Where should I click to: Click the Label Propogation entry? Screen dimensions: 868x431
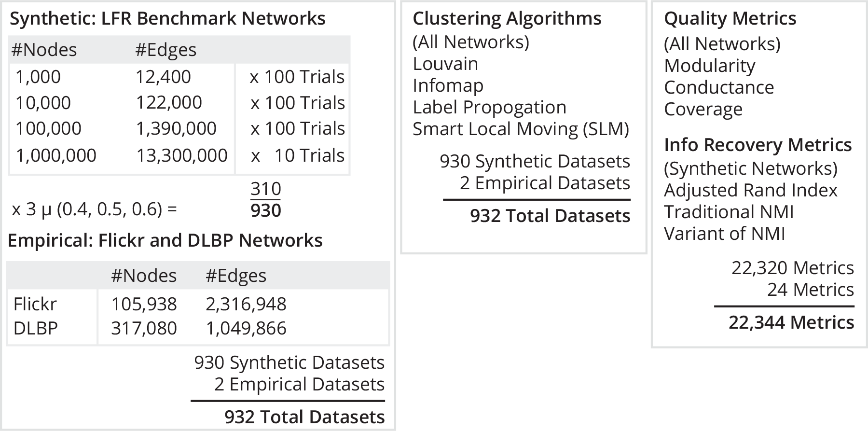pos(489,108)
